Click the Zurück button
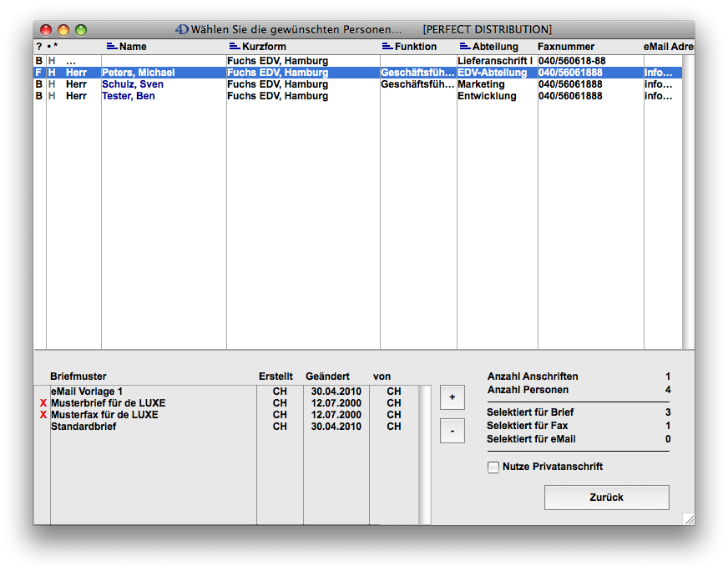This screenshot has height=571, width=728. 606,498
